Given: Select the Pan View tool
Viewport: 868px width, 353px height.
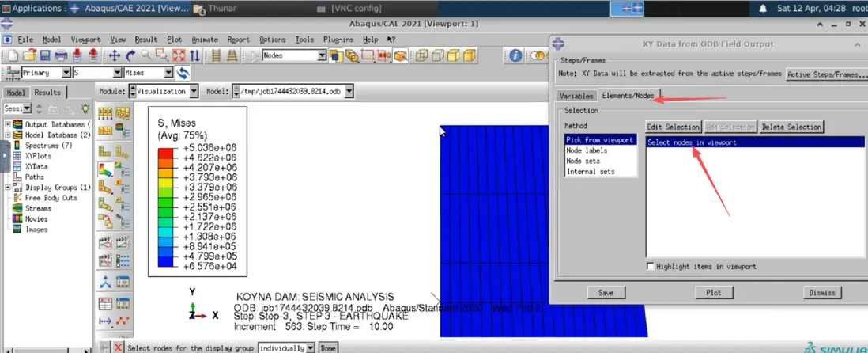Looking at the screenshot, I should click(114, 55).
